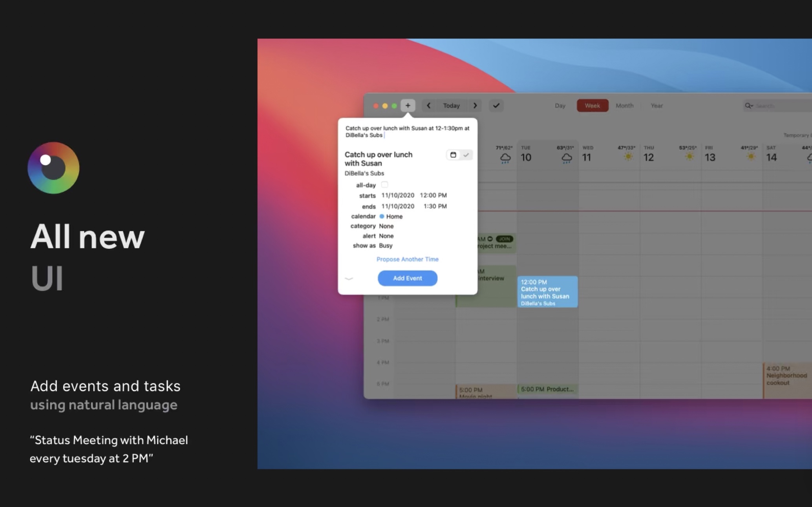
Task: Click the search magnifier icon
Action: tap(748, 106)
